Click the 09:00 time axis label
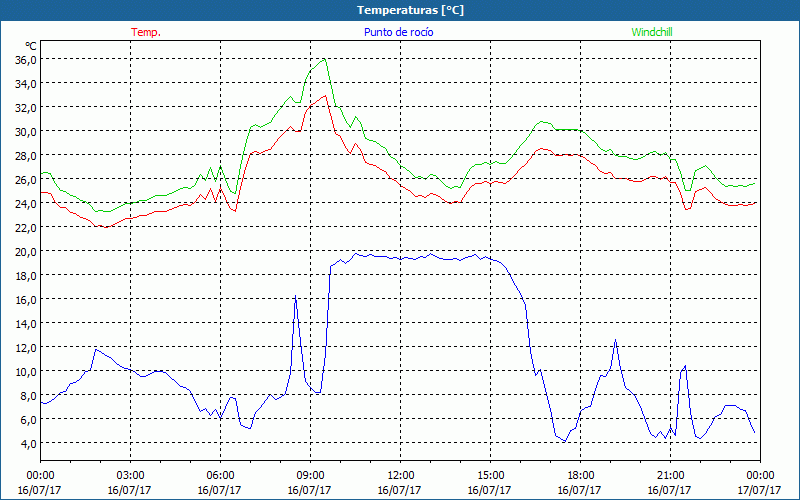Screen dimensions: 800x500 click(x=310, y=475)
